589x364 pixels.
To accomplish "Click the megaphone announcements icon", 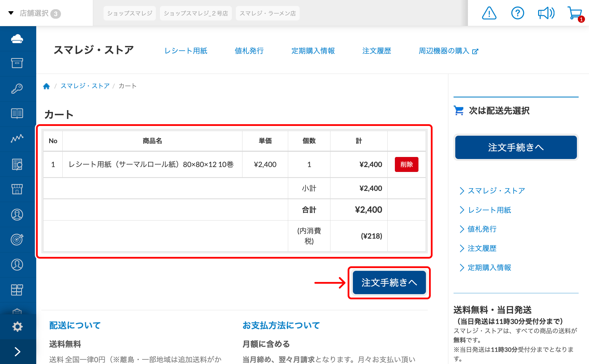I will (546, 13).
